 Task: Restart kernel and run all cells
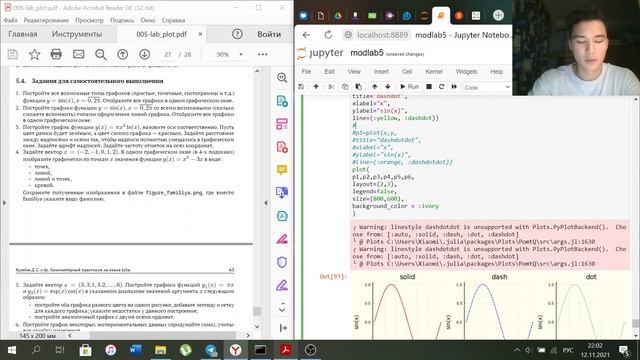[x=454, y=87]
